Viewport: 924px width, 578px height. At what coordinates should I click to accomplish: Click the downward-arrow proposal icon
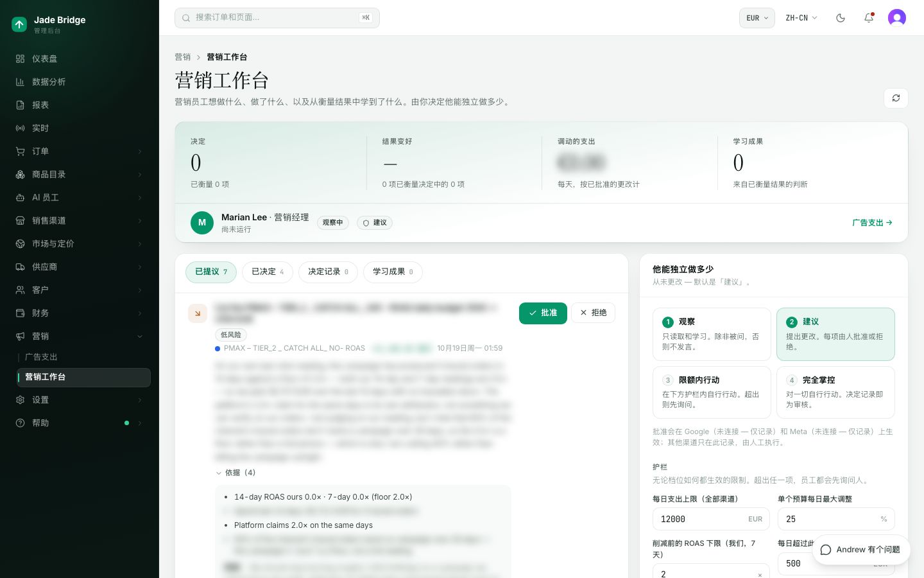coord(198,313)
